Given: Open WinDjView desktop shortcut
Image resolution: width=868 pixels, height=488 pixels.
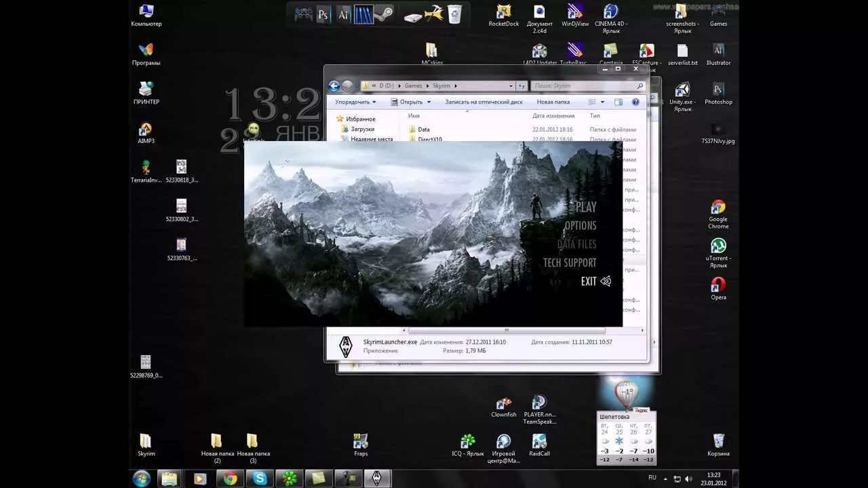Looking at the screenshot, I should [x=575, y=16].
